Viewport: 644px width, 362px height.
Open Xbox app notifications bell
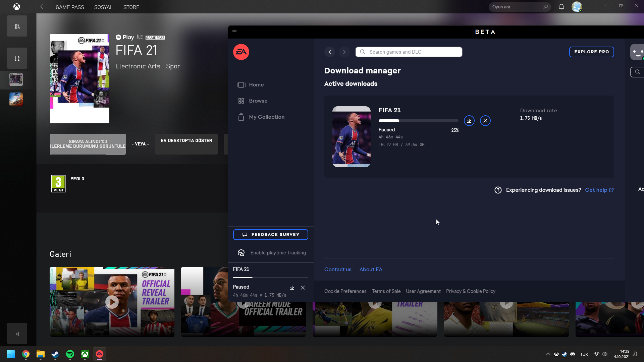(x=561, y=7)
